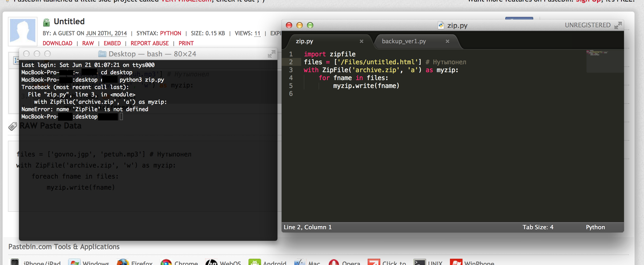The image size is (644, 265).
Task: Click the Pastebin.com Tools & Applications heading
Action: pyautogui.click(x=64, y=247)
